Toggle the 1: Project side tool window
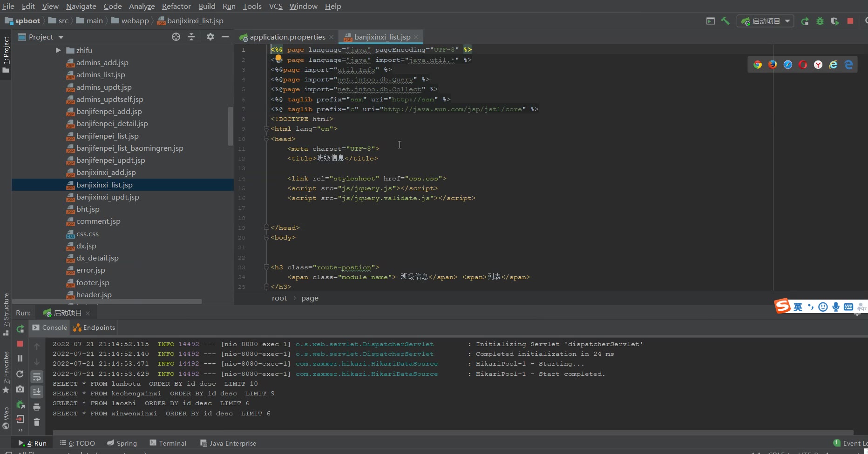The height and width of the screenshot is (454, 868). (6, 54)
